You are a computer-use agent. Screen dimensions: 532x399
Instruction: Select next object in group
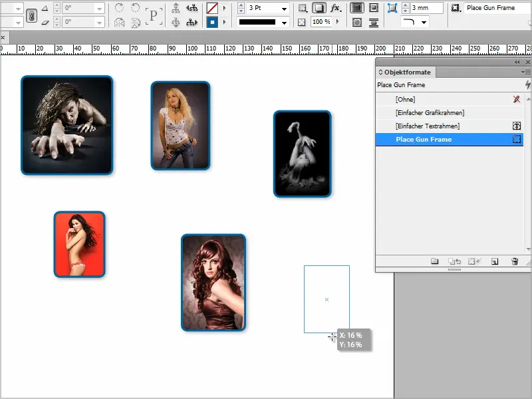pyautogui.click(x=192, y=23)
